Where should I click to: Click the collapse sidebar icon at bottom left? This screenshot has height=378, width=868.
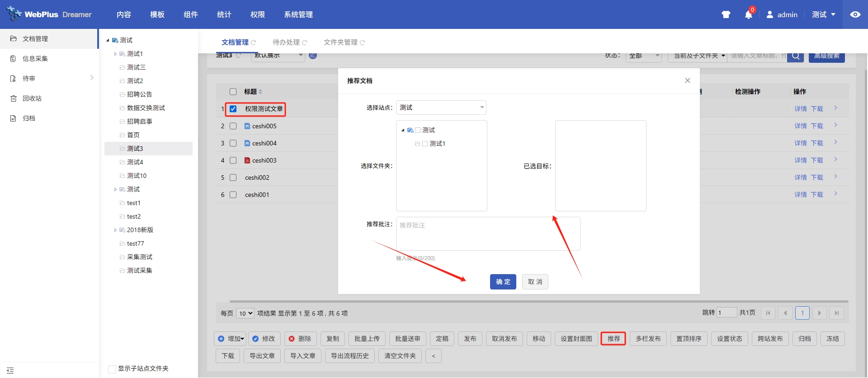click(10, 370)
